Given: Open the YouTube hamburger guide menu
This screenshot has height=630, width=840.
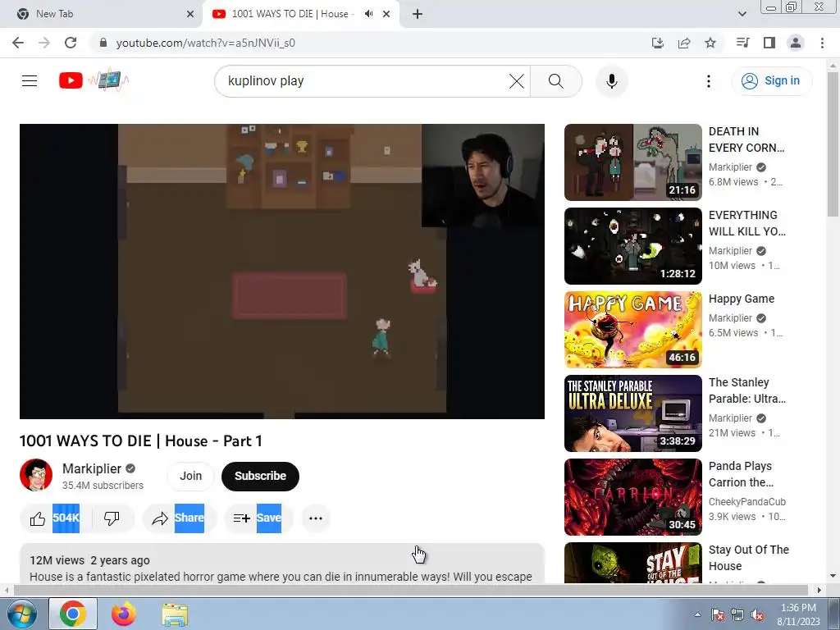Looking at the screenshot, I should tap(30, 81).
